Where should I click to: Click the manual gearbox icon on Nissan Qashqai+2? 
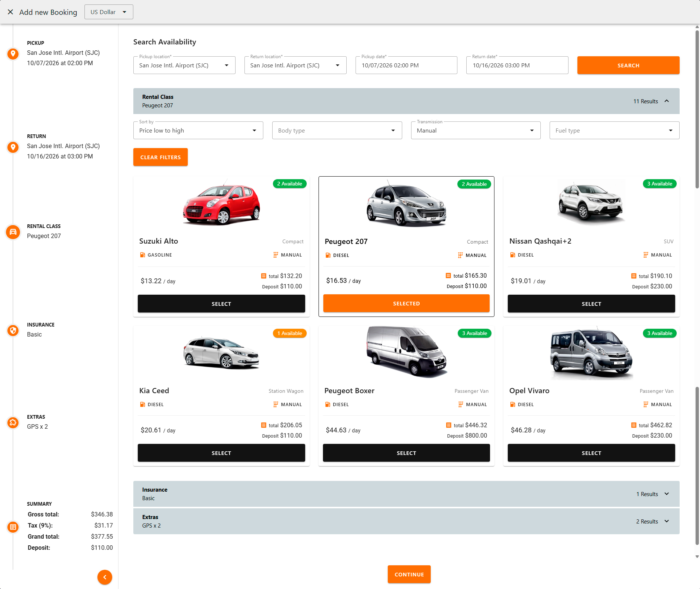pyautogui.click(x=646, y=255)
